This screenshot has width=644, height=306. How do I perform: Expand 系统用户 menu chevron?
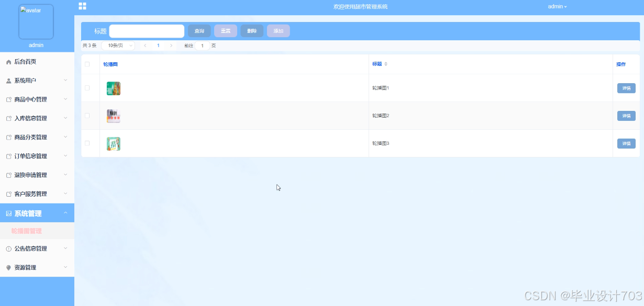pyautogui.click(x=65, y=80)
